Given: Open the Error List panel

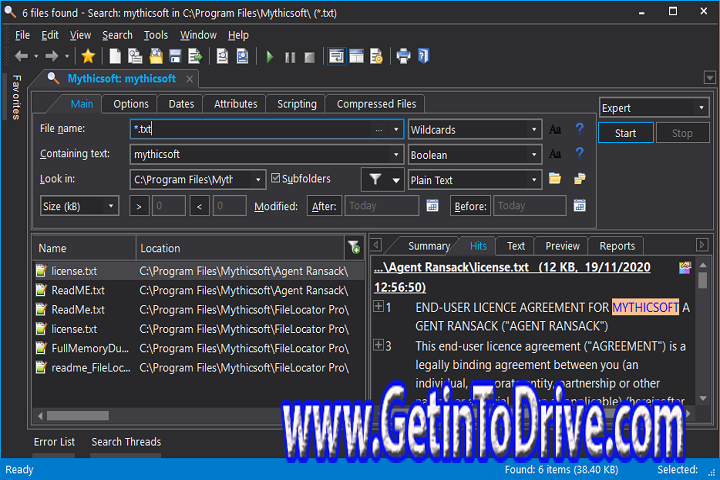Looking at the screenshot, I should [x=54, y=442].
